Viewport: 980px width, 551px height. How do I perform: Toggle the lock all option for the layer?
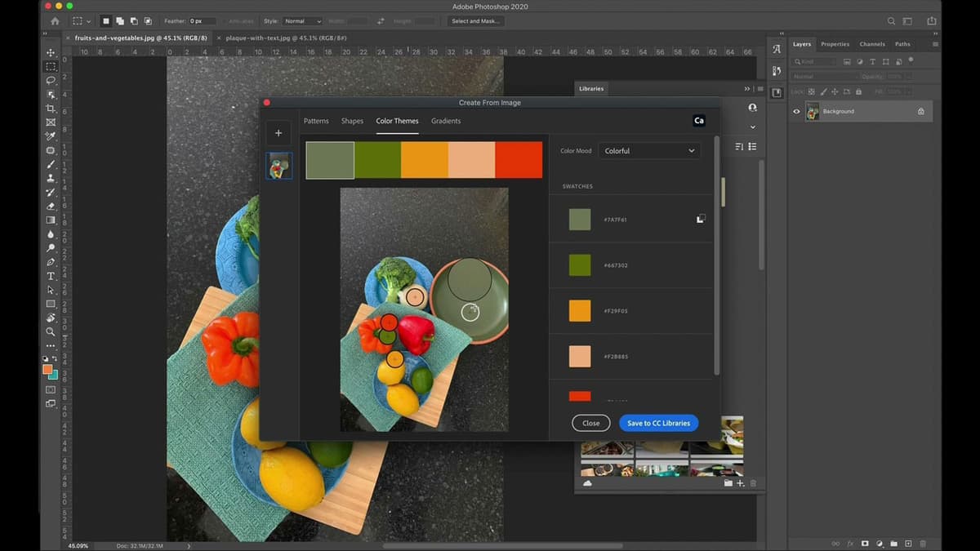[x=858, y=91]
